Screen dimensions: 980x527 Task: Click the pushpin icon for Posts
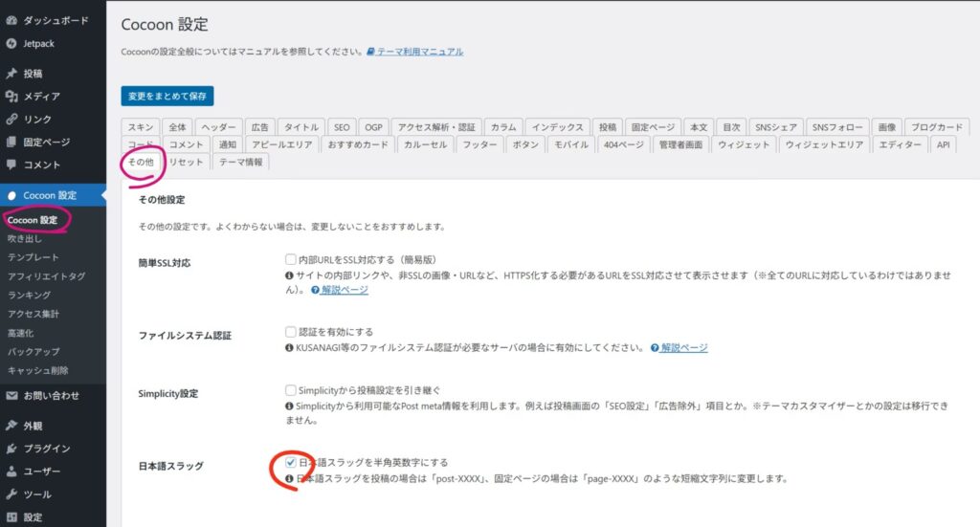click(11, 74)
